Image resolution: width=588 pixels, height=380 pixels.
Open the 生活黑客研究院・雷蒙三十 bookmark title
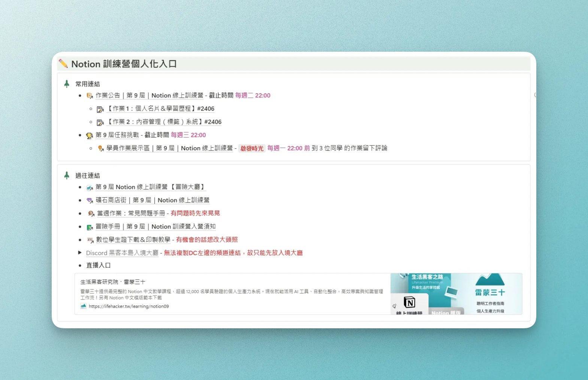pos(113,282)
